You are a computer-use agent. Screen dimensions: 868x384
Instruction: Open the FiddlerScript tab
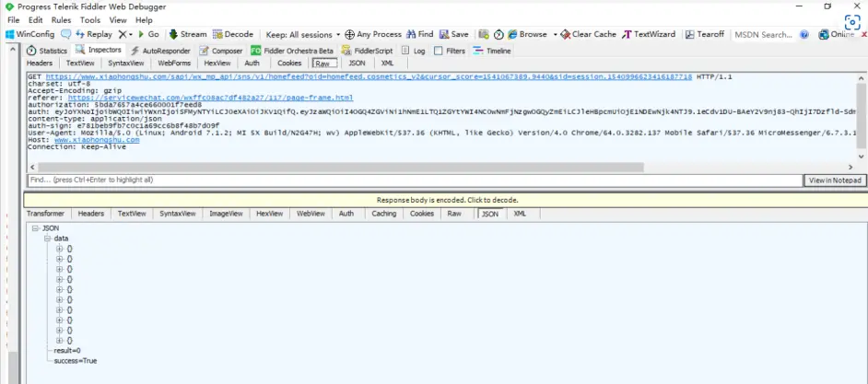(367, 51)
